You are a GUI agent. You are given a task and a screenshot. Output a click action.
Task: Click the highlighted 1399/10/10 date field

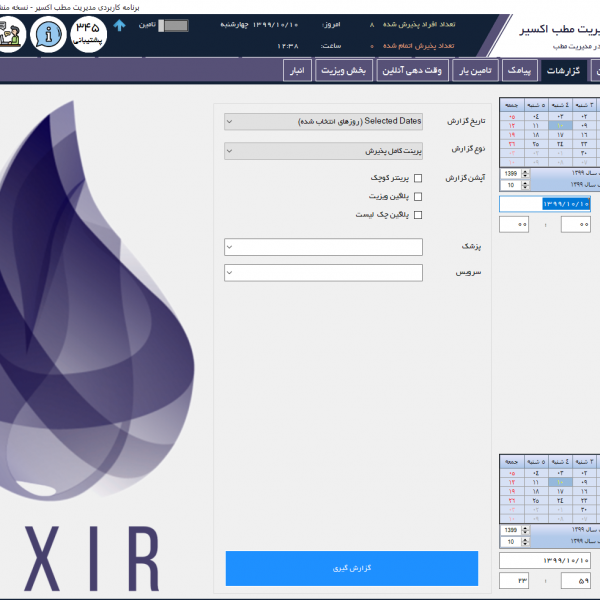[544, 203]
